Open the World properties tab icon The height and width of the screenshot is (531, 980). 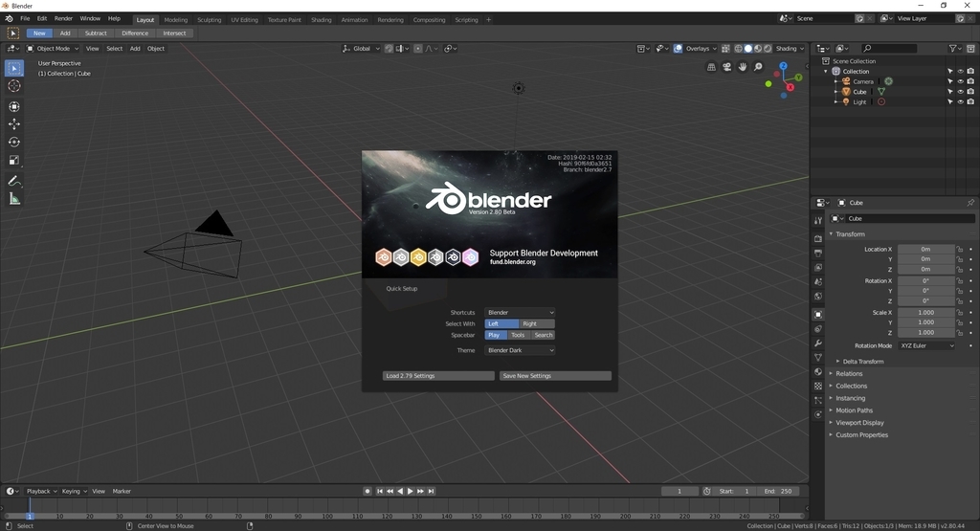click(x=818, y=297)
